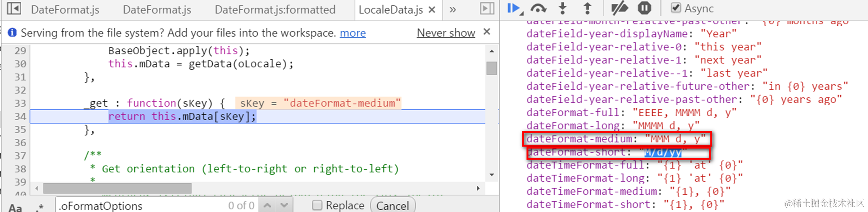Step over next function call
This screenshot has height=212, width=868.
point(538,8)
